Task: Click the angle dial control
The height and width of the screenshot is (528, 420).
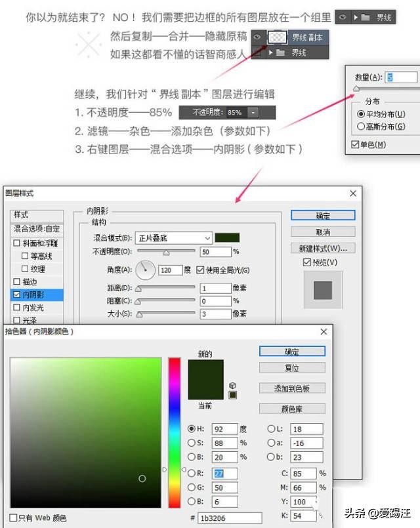Action: pyautogui.click(x=145, y=270)
